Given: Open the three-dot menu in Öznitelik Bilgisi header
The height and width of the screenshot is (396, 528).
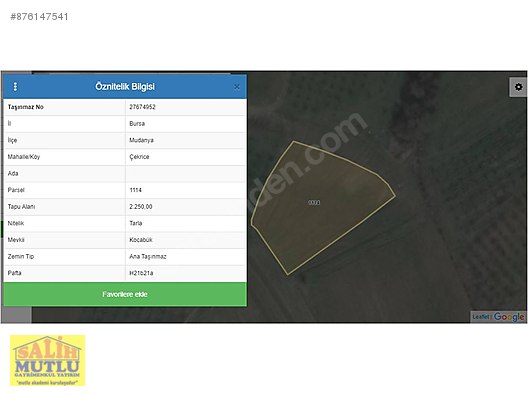Looking at the screenshot, I should click(x=15, y=87).
